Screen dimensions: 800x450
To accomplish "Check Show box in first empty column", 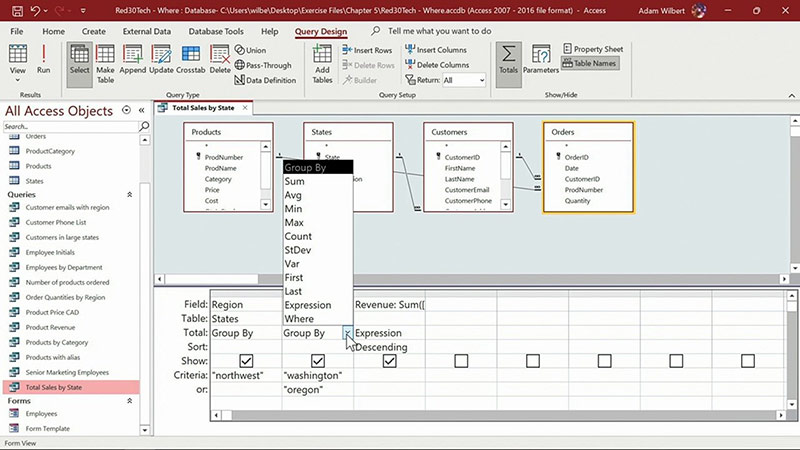I will (461, 361).
